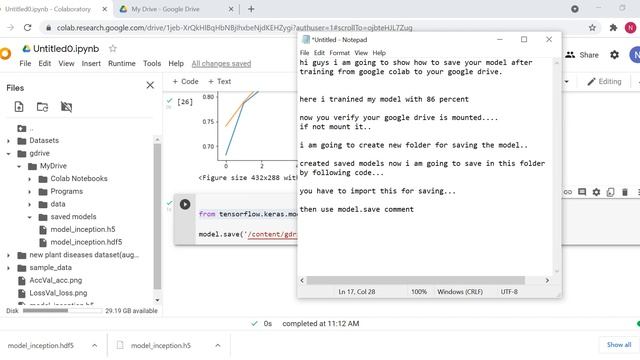Open the Editing mode dropdown
640x360 pixels.
point(604,81)
